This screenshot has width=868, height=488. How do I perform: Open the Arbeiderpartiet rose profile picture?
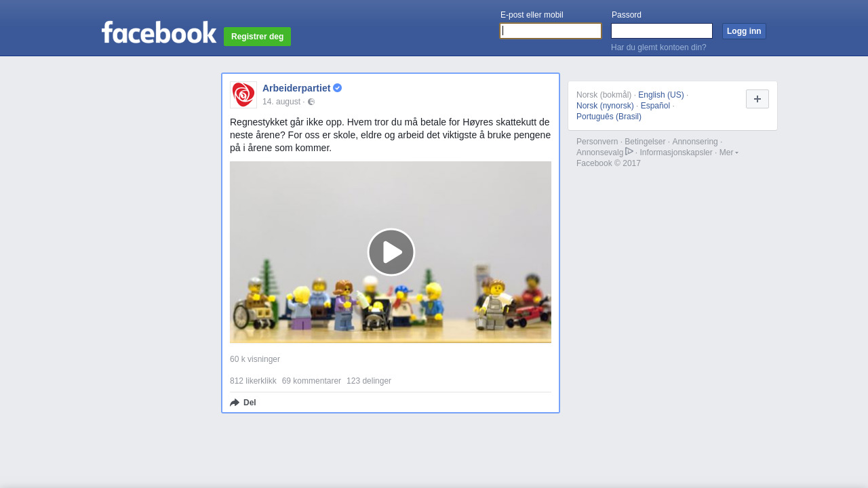coord(243,95)
